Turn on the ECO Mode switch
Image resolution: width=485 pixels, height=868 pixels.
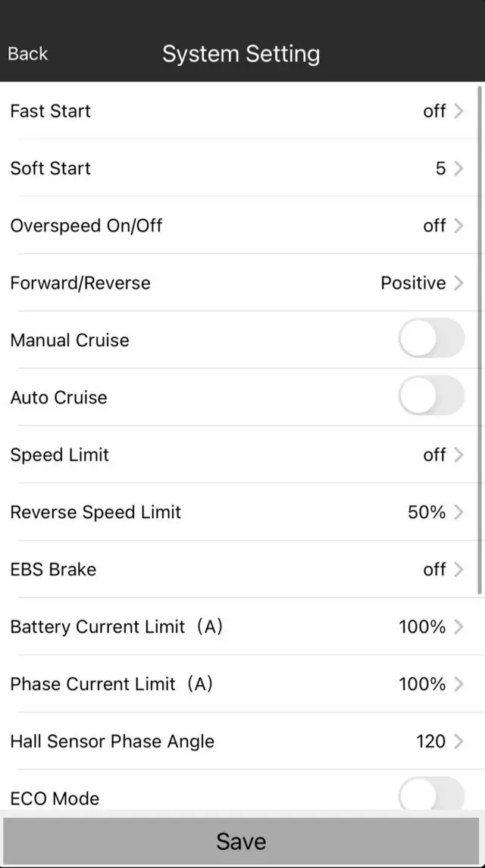431,795
